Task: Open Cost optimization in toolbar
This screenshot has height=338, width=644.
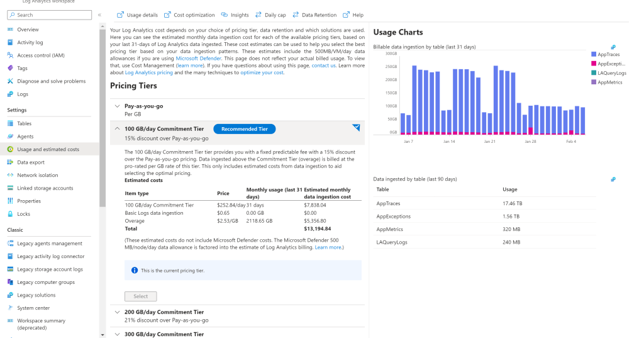Action: point(189,15)
